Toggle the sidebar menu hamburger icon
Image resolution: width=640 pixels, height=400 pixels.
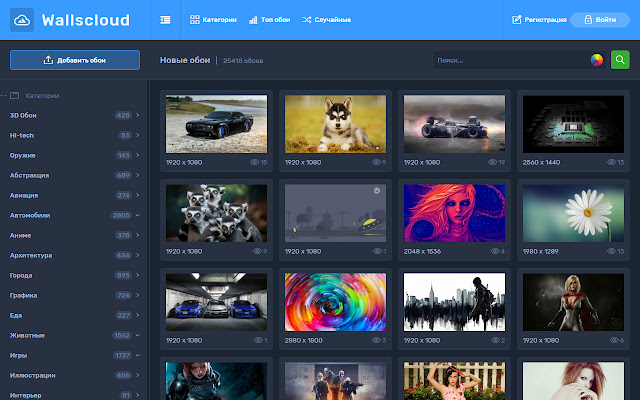(165, 20)
